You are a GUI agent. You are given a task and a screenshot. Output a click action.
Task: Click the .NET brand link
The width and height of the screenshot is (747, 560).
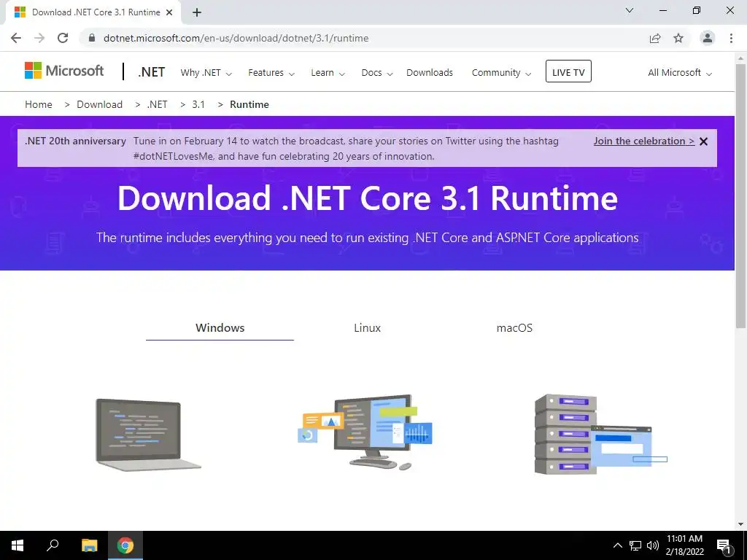coord(152,72)
